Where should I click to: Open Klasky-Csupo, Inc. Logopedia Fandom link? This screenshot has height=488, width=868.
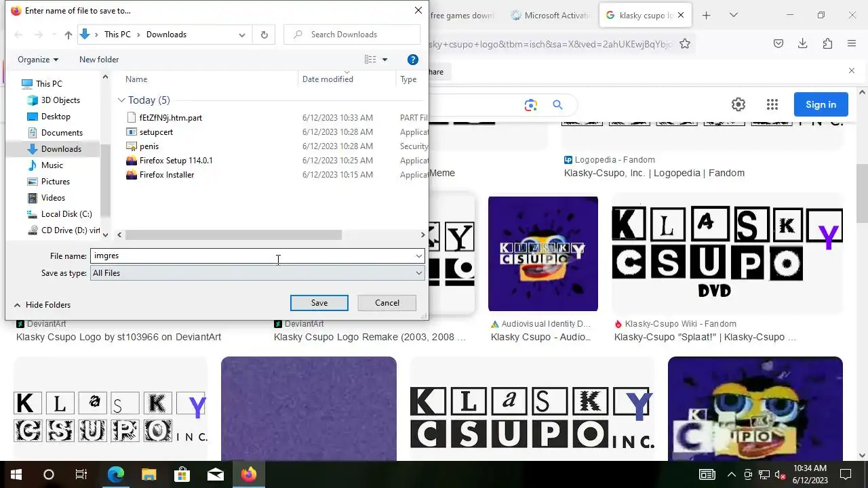(x=654, y=173)
